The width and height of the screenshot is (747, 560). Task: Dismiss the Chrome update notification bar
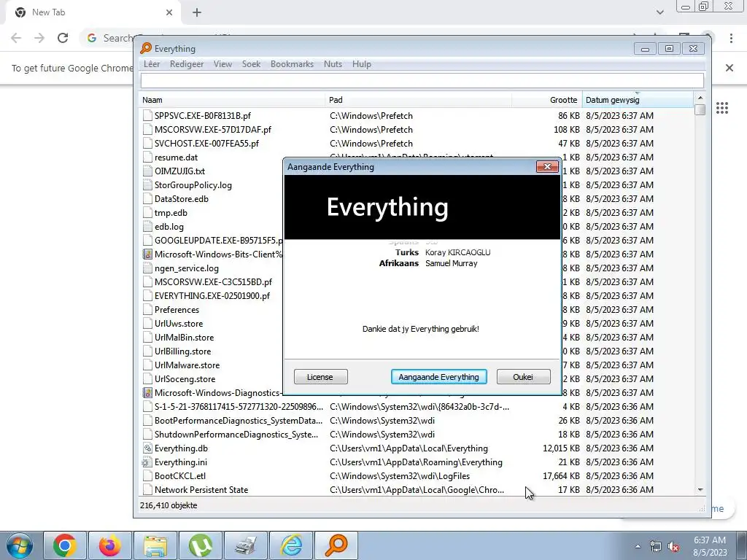coord(729,68)
